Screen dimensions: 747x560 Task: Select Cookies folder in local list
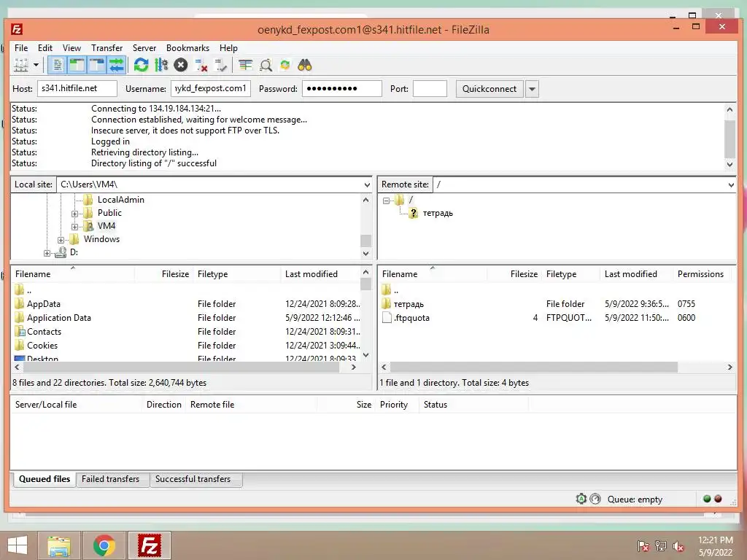tap(42, 345)
